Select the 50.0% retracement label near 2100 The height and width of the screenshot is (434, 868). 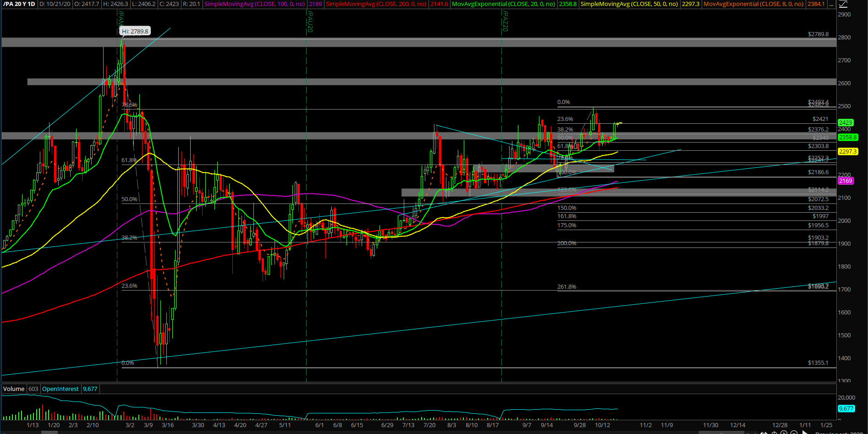click(129, 199)
